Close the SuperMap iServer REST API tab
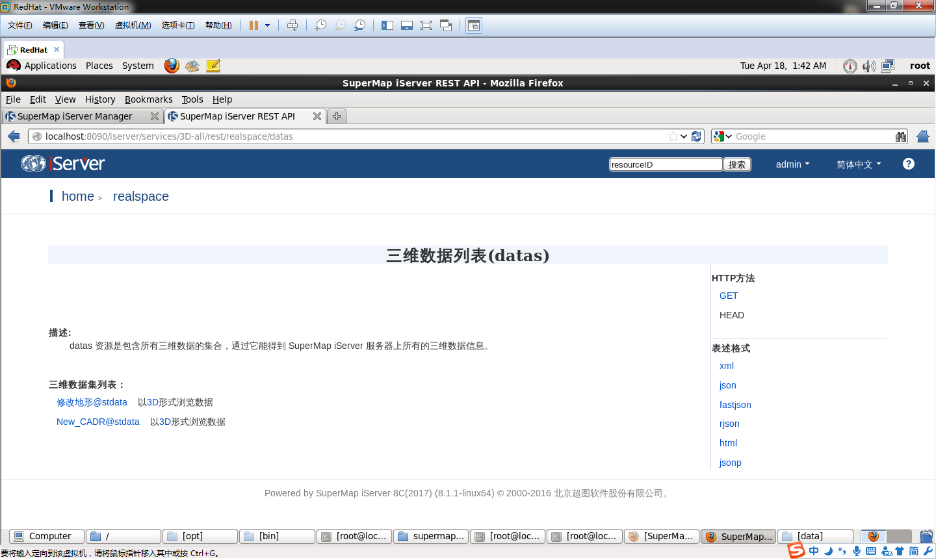The height and width of the screenshot is (560, 936). pyautogui.click(x=317, y=116)
